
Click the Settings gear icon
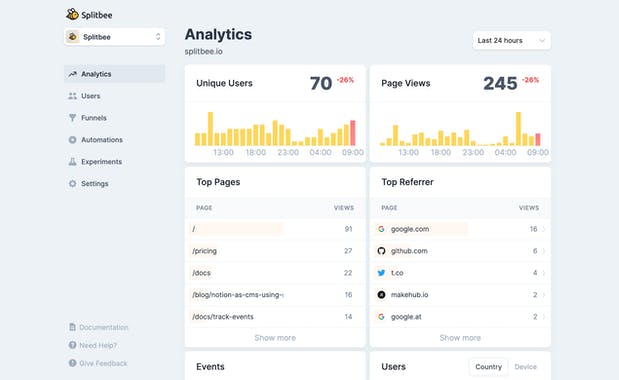pyautogui.click(x=72, y=183)
